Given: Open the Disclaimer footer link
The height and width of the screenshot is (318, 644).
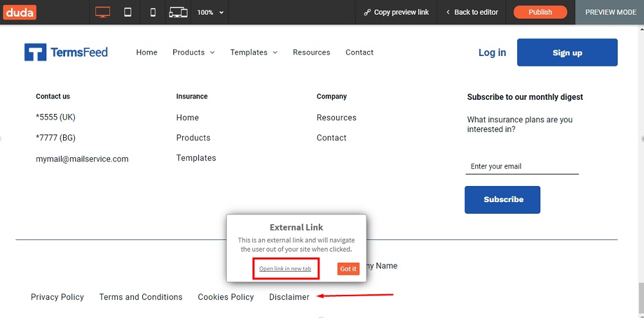Looking at the screenshot, I should tap(289, 297).
